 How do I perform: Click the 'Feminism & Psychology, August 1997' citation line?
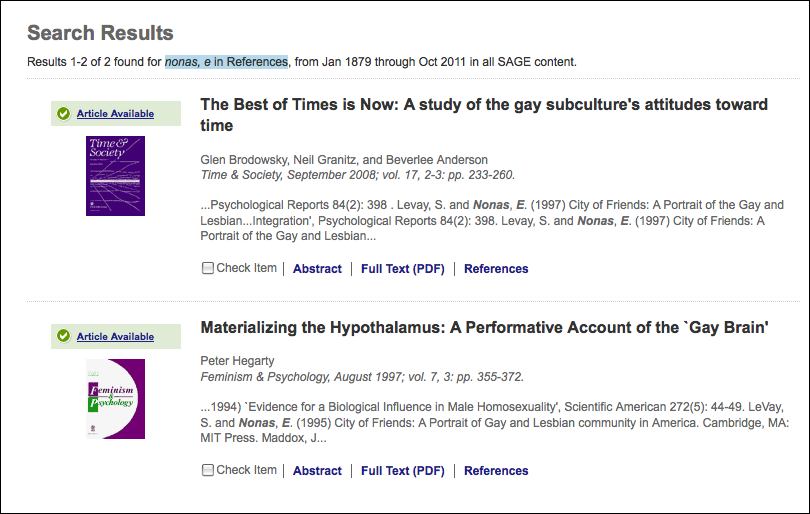362,377
